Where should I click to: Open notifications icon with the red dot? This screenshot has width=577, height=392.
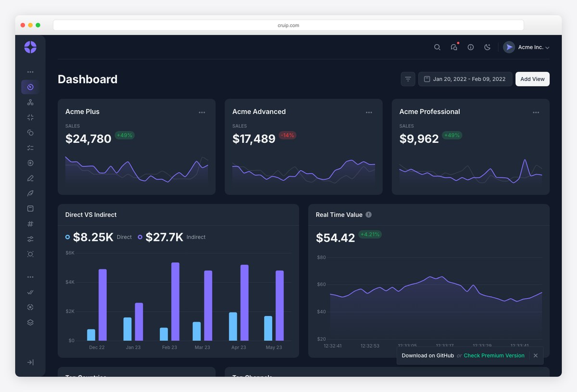pyautogui.click(x=454, y=47)
